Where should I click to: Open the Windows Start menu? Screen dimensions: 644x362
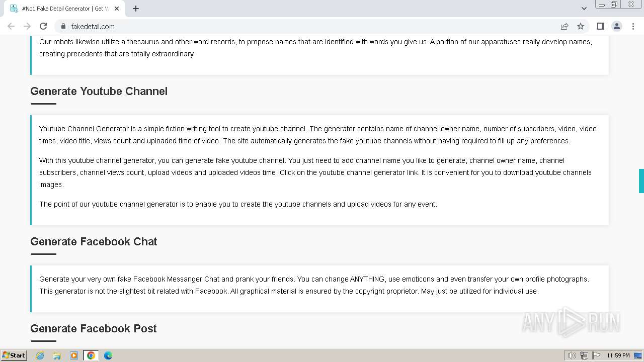click(x=14, y=355)
